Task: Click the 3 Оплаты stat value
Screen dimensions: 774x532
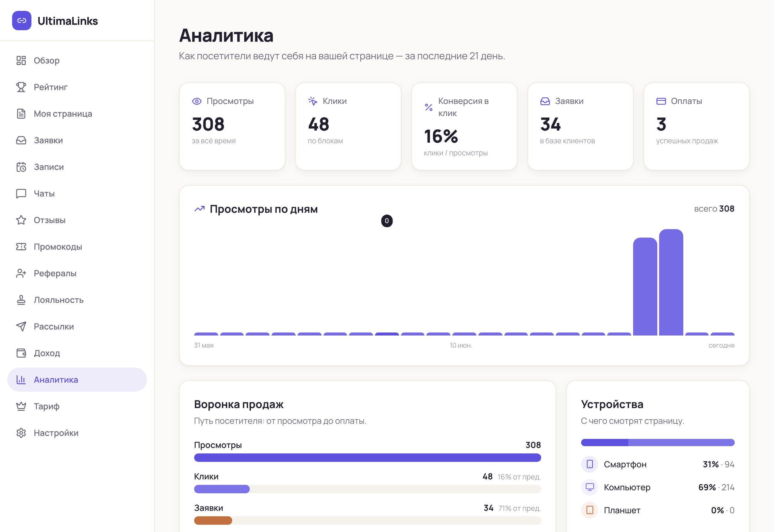Action: [x=661, y=124]
